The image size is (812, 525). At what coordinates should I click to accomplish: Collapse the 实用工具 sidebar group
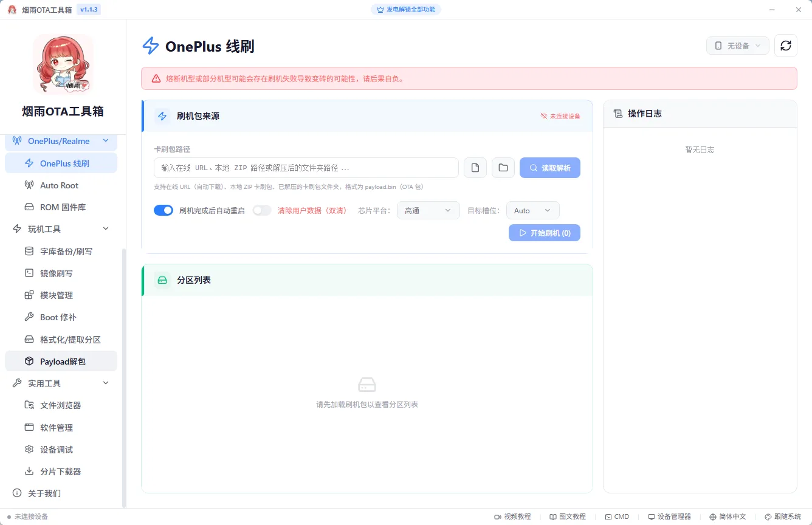(61, 383)
